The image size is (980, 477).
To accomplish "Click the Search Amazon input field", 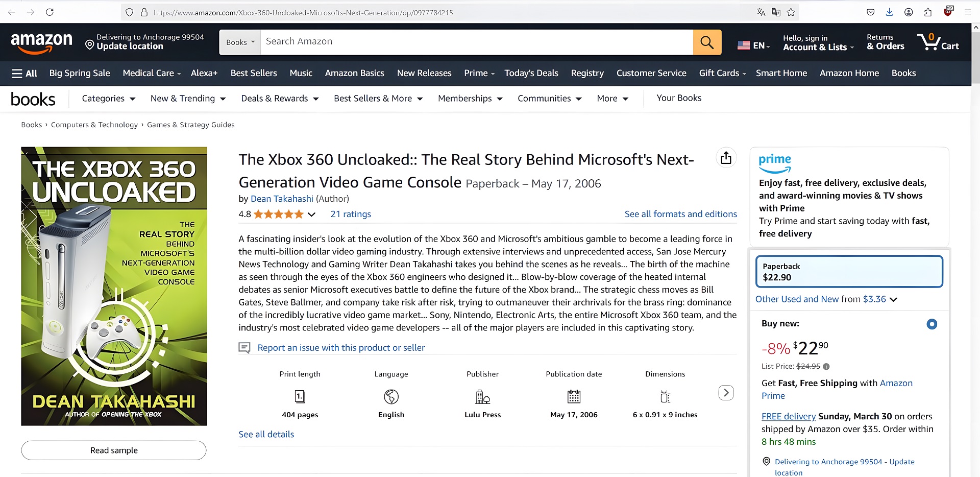I will click(x=476, y=42).
